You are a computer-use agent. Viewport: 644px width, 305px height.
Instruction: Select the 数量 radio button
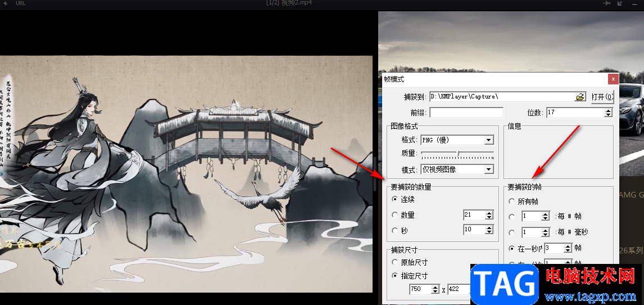tap(395, 215)
